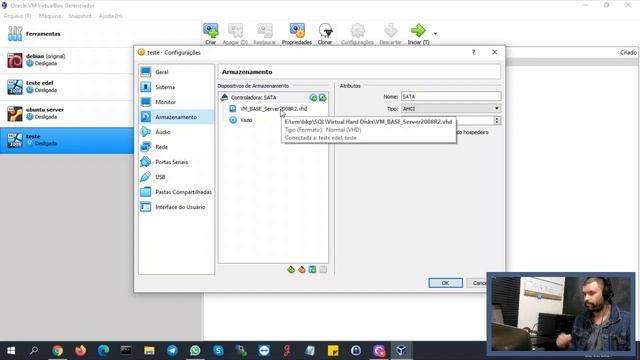
Task: Open the Geral settings category
Action: pyautogui.click(x=176, y=72)
